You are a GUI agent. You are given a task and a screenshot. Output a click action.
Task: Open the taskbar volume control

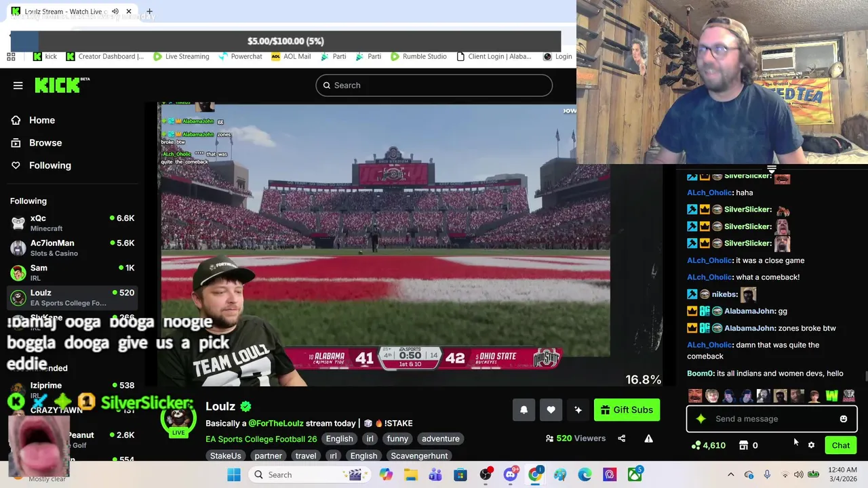[799, 474]
